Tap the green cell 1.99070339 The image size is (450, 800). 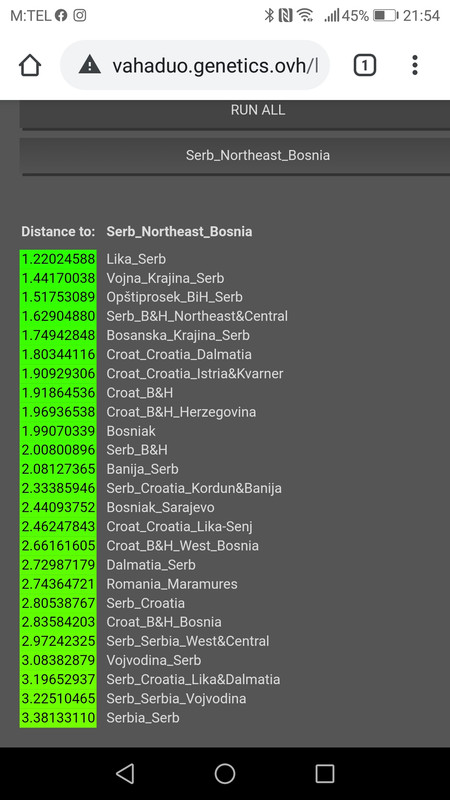pyautogui.click(x=58, y=431)
